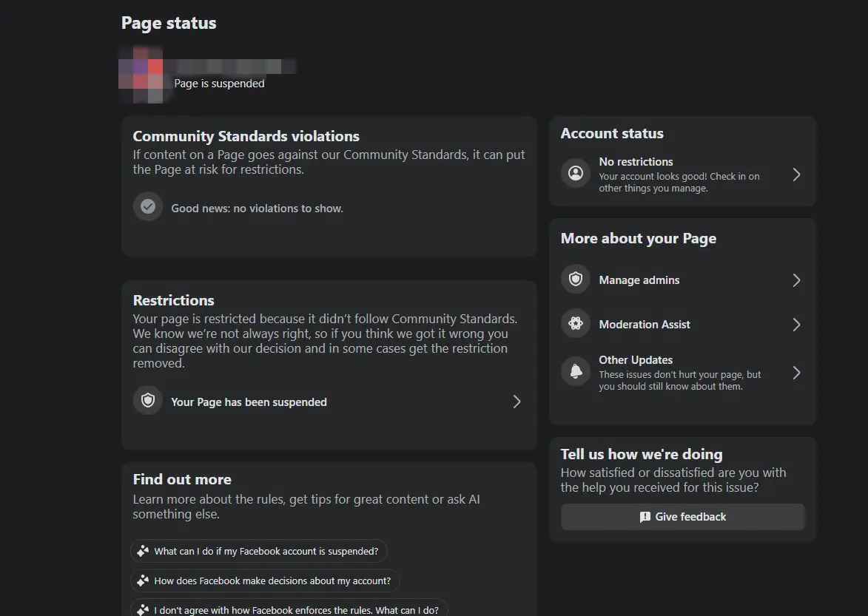Click the Find out more heading
The width and height of the screenshot is (868, 616).
[182, 479]
